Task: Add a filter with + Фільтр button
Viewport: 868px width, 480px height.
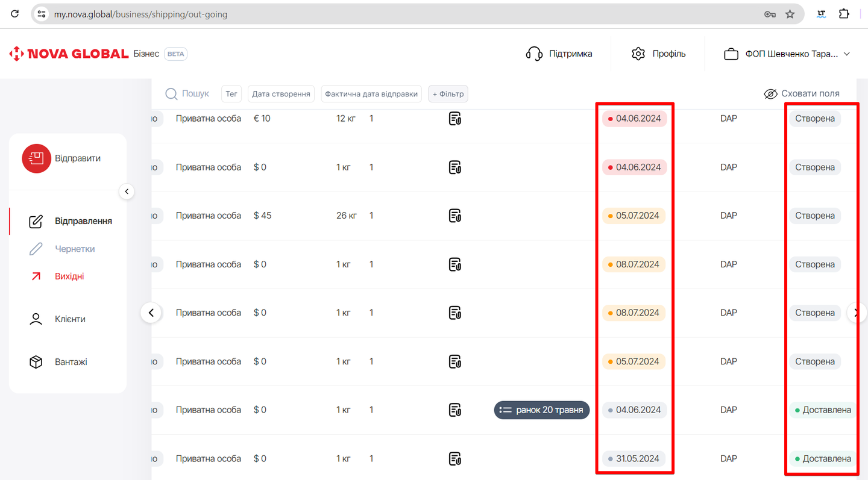Action: [448, 94]
